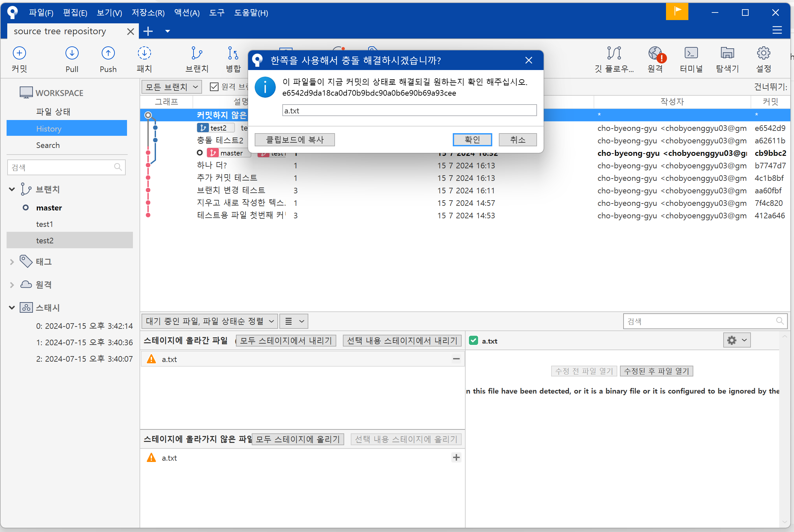Viewport: 794px width, 532px height.
Task: Select the test1 branch in the sidebar
Action: click(x=44, y=224)
